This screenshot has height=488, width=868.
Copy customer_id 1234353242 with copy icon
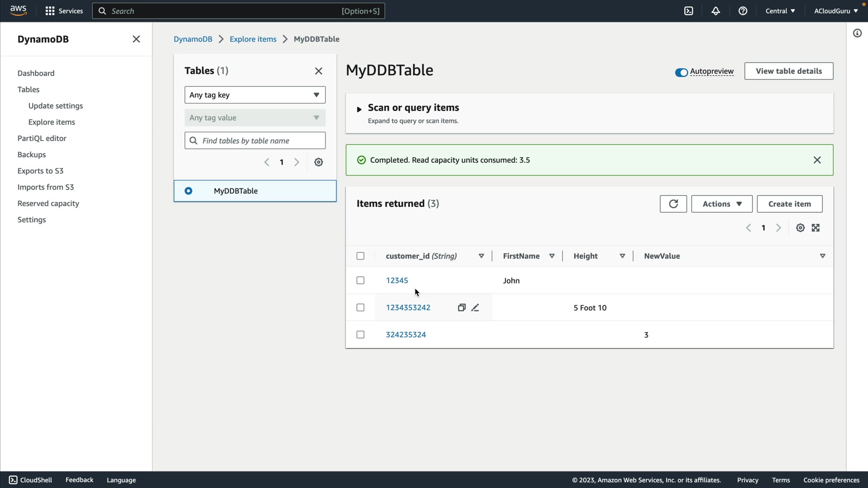point(462,308)
